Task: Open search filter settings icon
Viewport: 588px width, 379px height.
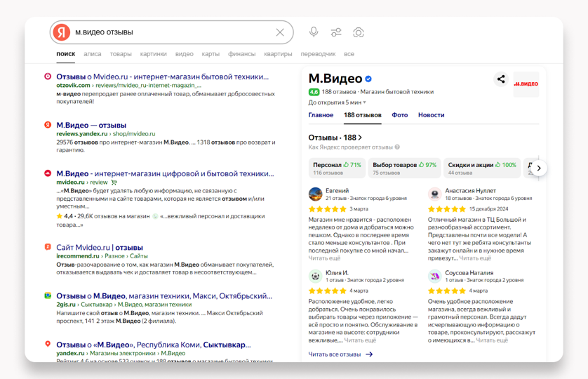Action: point(336,32)
